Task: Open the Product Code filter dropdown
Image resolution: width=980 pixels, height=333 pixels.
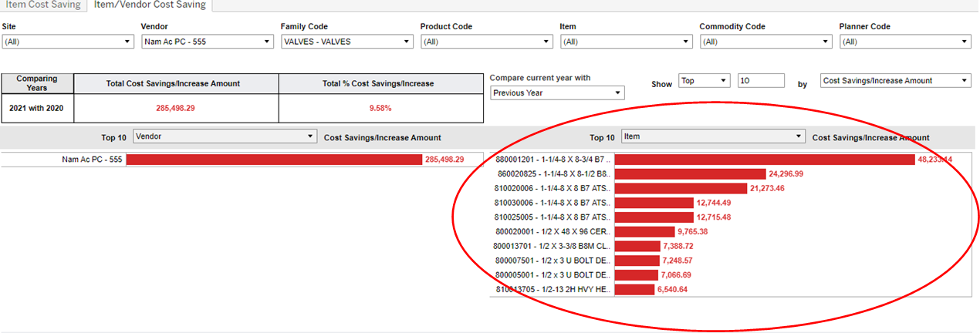Action: [x=487, y=42]
